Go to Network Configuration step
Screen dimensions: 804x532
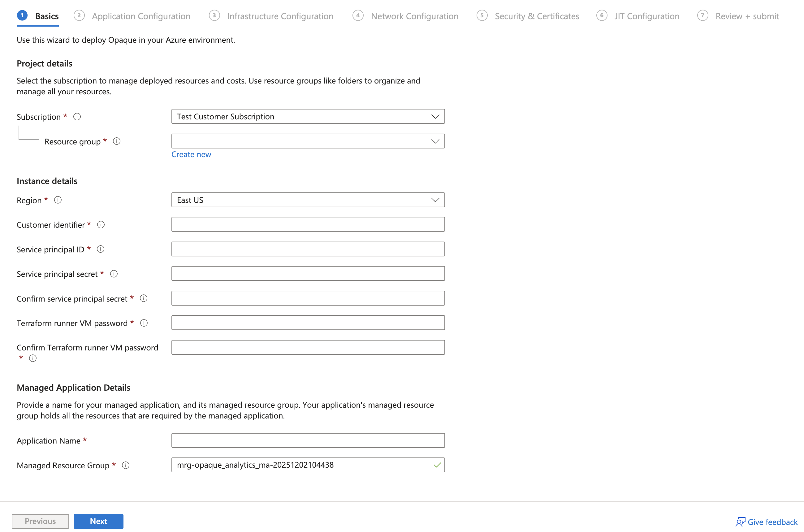pos(414,16)
